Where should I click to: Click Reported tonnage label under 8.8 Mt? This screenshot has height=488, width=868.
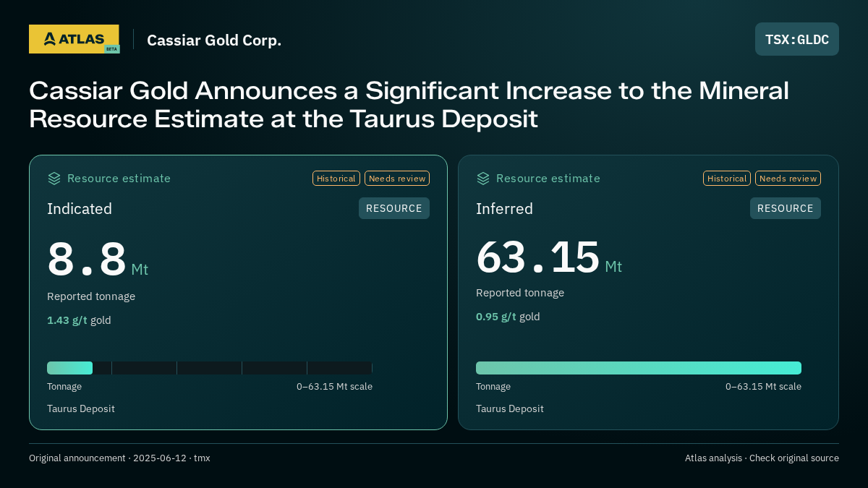[x=91, y=296]
